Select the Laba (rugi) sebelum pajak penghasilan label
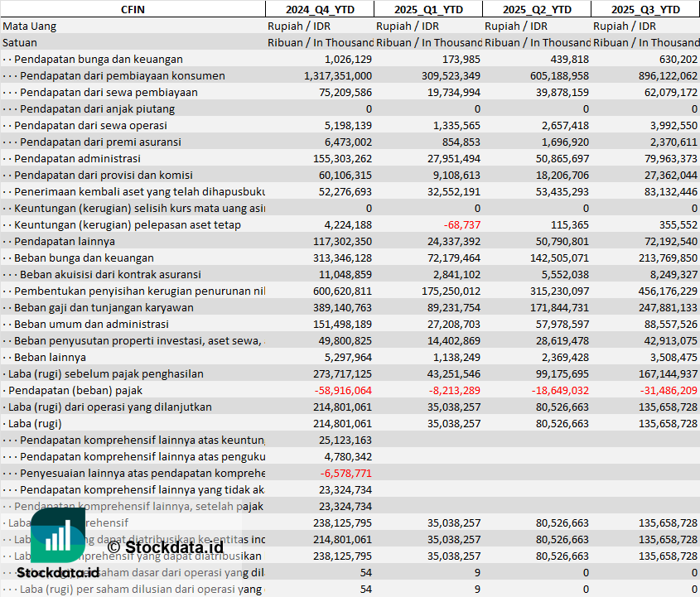The image size is (700, 597). [105, 373]
